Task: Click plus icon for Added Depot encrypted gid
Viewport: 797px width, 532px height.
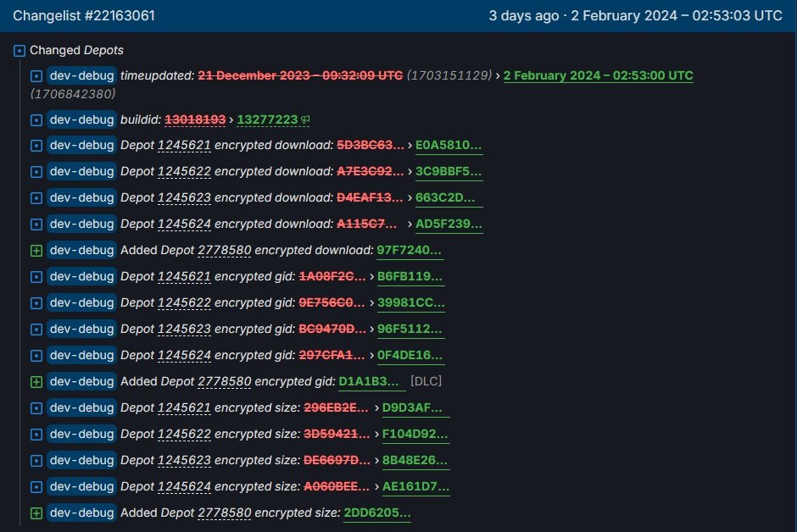Action: coord(36,381)
